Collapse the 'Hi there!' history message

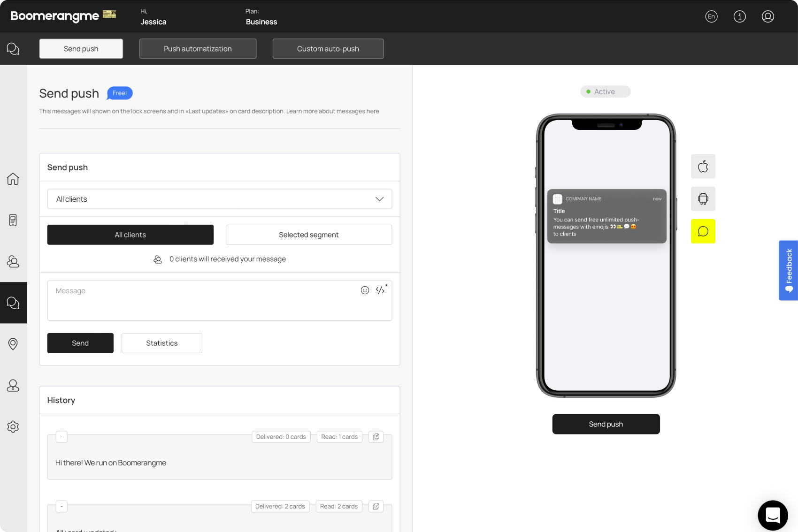point(61,437)
